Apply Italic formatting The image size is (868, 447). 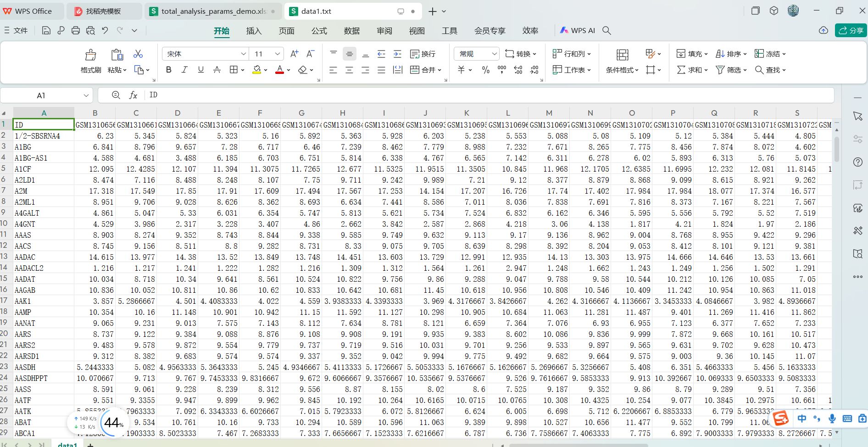(184, 70)
